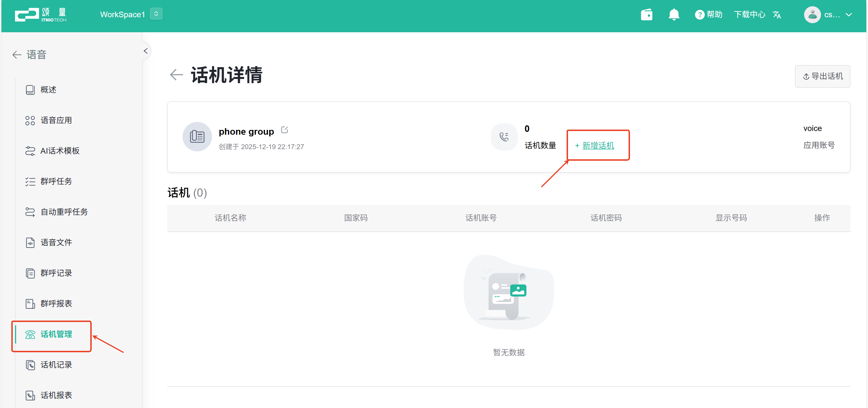Open the wallet icon in header
The width and height of the screenshot is (868, 408).
pyautogui.click(x=646, y=14)
